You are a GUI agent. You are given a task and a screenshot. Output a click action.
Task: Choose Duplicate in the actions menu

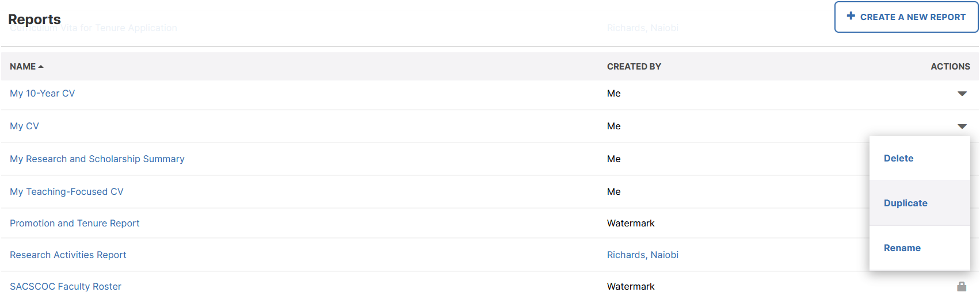(x=905, y=203)
